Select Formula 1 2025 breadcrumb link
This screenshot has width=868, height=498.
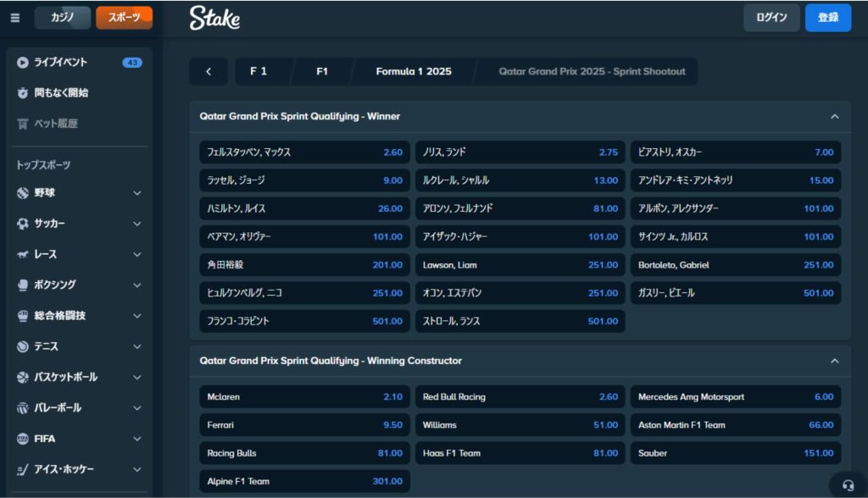414,72
